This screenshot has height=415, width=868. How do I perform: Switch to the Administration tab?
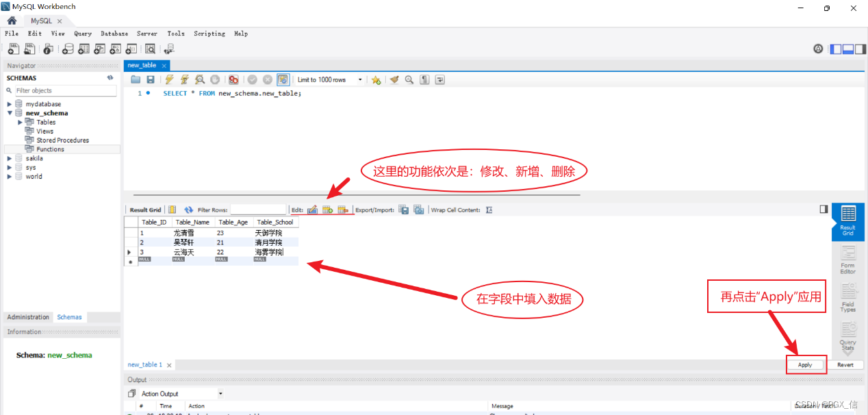click(x=28, y=317)
